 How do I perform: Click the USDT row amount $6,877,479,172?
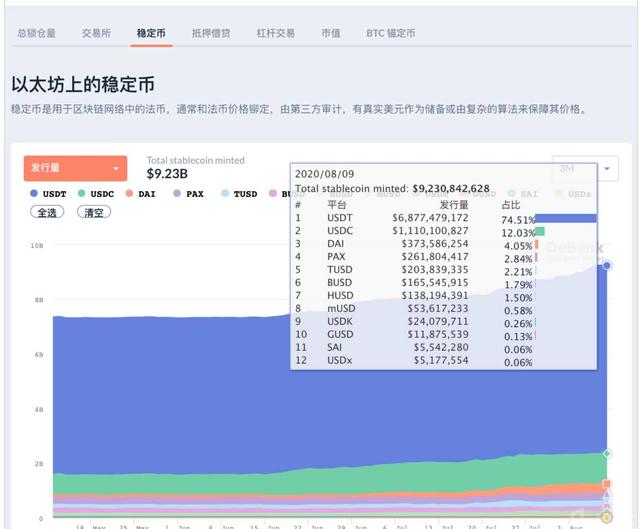tap(430, 218)
